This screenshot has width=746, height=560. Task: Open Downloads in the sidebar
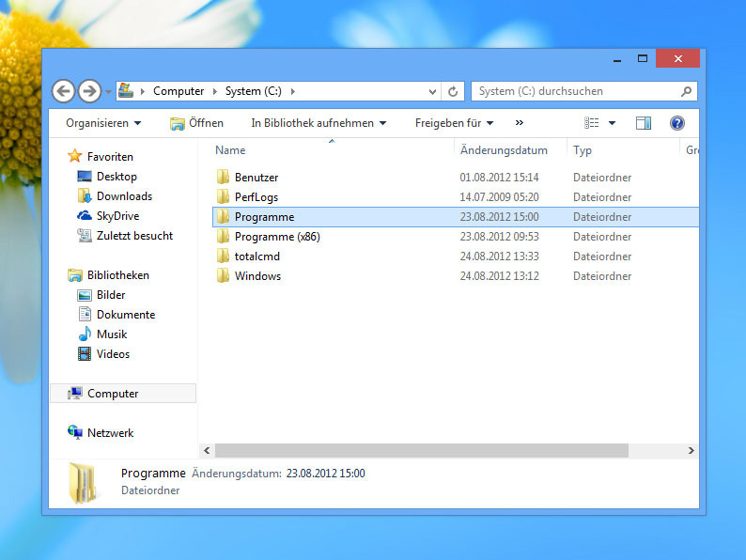(124, 196)
